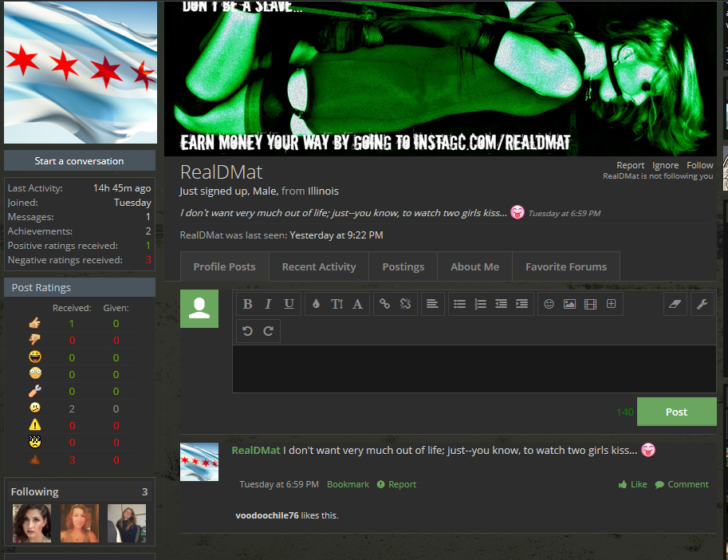Open the small flag avatar beside the post
This screenshot has width=728, height=560.
(x=199, y=462)
